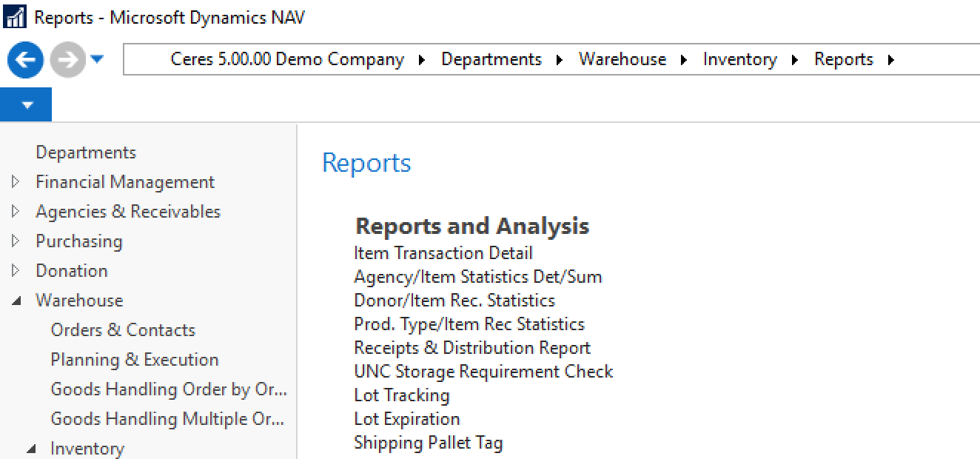Select Planning & Execution in the sidebar
Image resolution: width=980 pixels, height=459 pixels.
134,360
